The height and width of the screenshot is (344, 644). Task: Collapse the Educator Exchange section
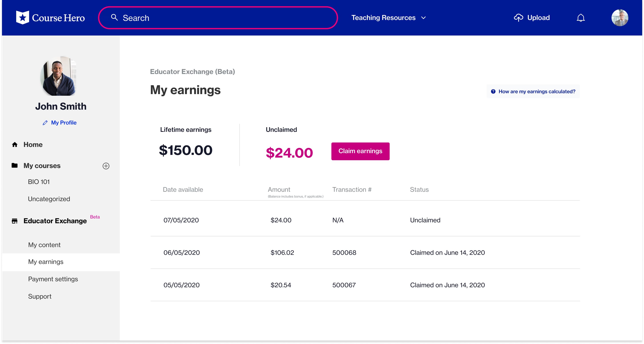(x=55, y=221)
